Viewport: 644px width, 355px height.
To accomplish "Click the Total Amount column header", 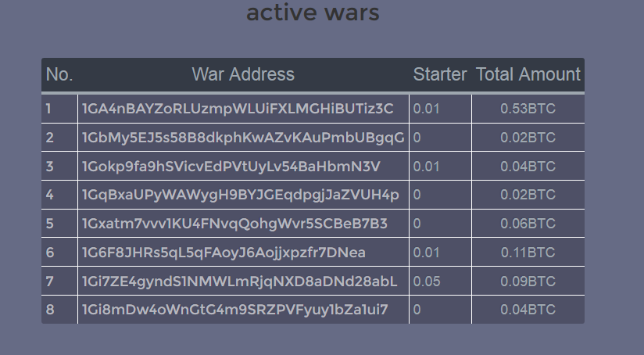I will (528, 74).
